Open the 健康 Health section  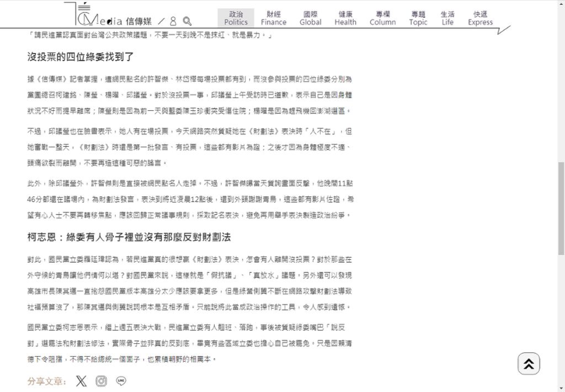click(x=345, y=18)
